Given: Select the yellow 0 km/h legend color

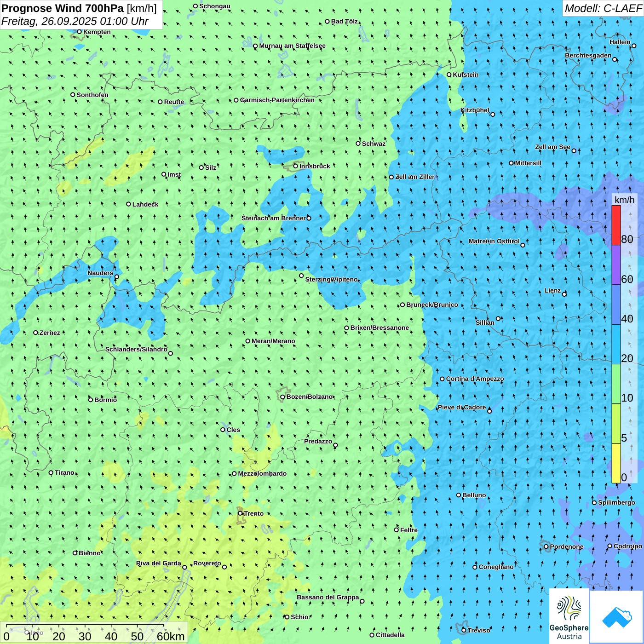Looking at the screenshot, I should coord(616,463).
